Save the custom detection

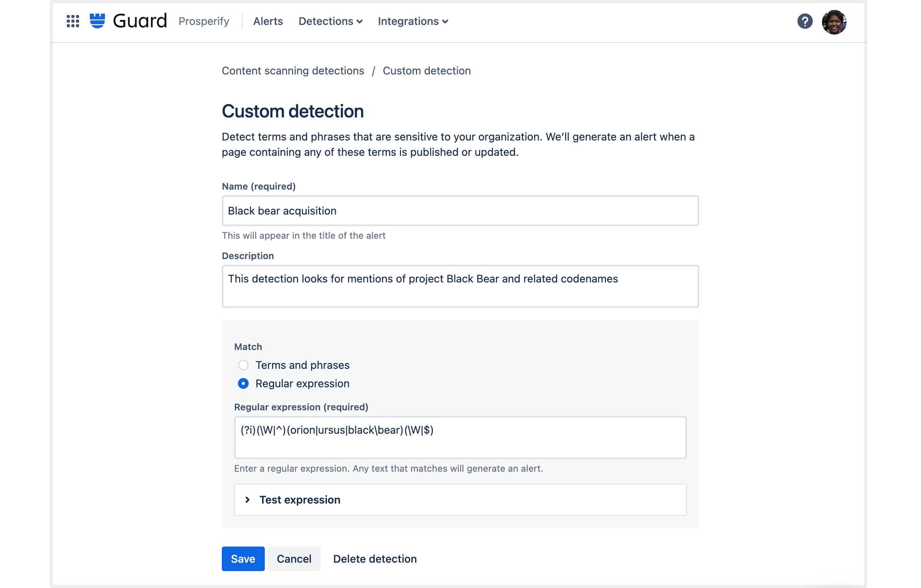(x=243, y=559)
